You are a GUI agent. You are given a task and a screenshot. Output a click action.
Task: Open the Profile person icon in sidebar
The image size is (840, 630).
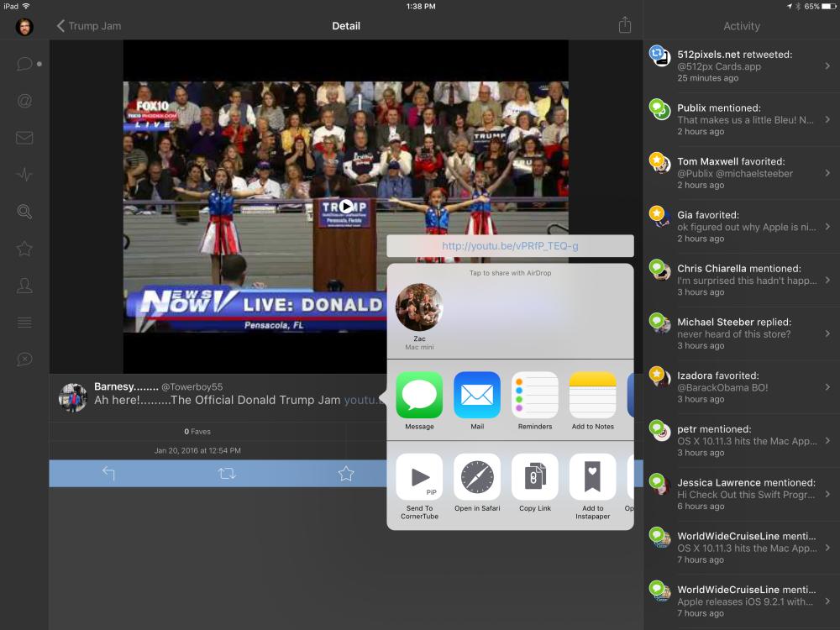24,286
